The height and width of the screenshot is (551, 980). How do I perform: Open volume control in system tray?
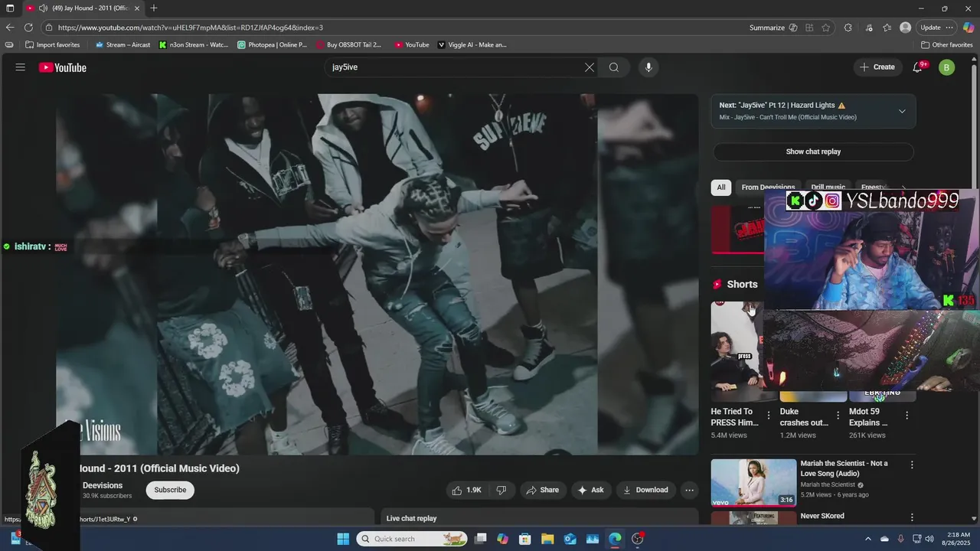[x=929, y=539]
